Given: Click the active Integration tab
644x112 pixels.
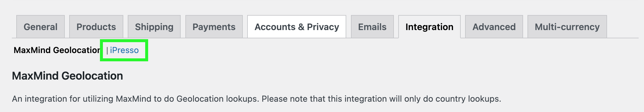Looking at the screenshot, I should [429, 27].
